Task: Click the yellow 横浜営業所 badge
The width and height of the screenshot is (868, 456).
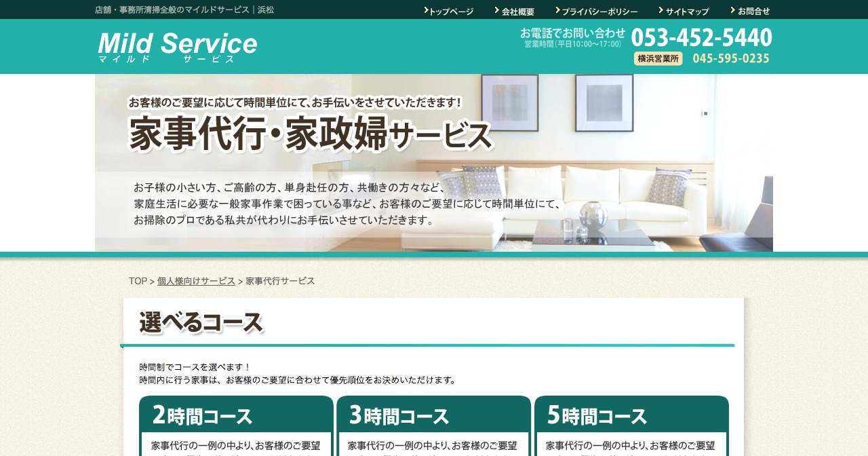Action: [658, 59]
